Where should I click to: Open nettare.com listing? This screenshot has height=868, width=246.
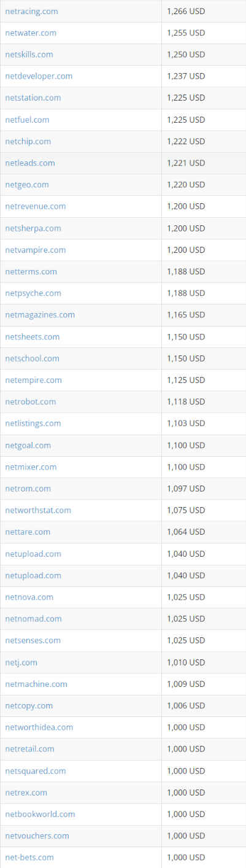[x=28, y=532]
